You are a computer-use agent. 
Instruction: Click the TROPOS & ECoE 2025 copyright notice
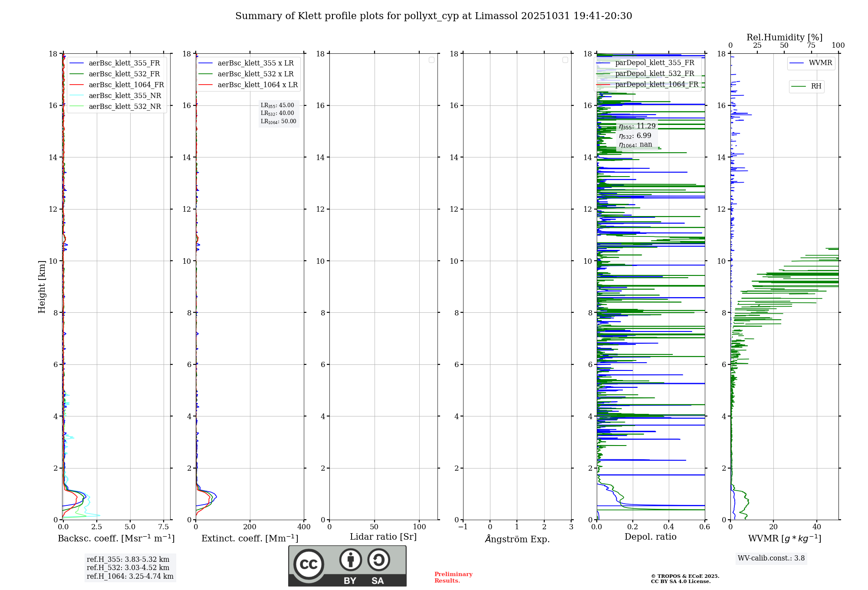pyautogui.click(x=685, y=576)
